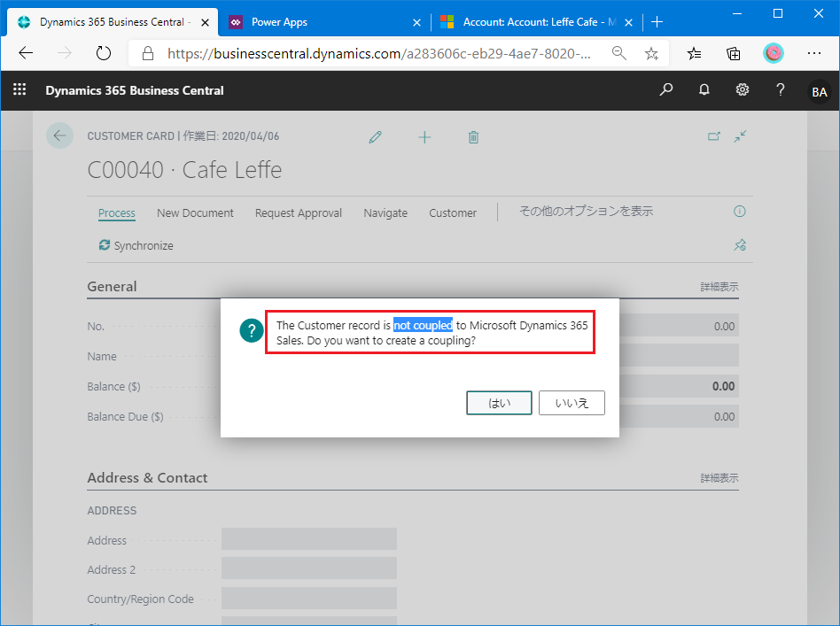Click the Balance Due ($) value 0.00
840x626 pixels.
(724, 417)
